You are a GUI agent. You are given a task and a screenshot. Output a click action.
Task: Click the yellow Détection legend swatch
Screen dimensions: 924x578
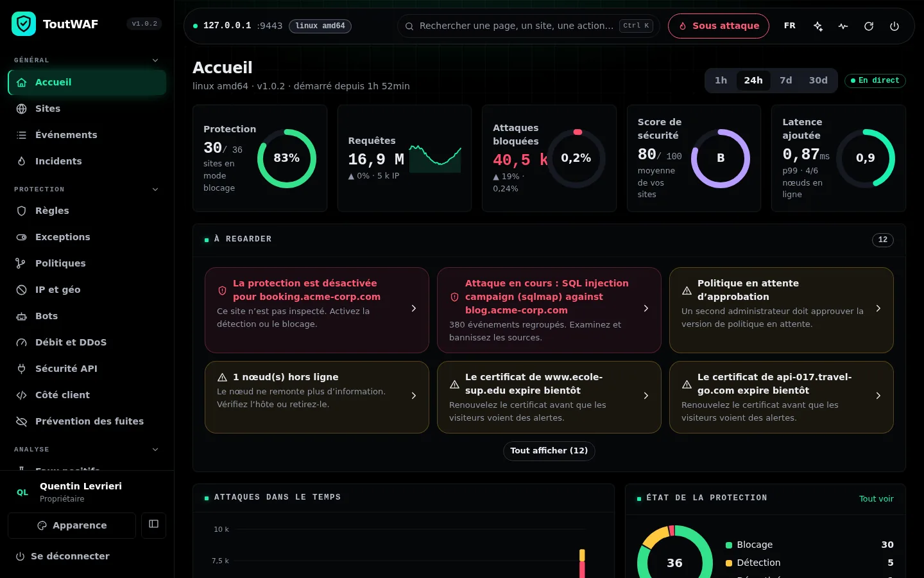coord(729,563)
